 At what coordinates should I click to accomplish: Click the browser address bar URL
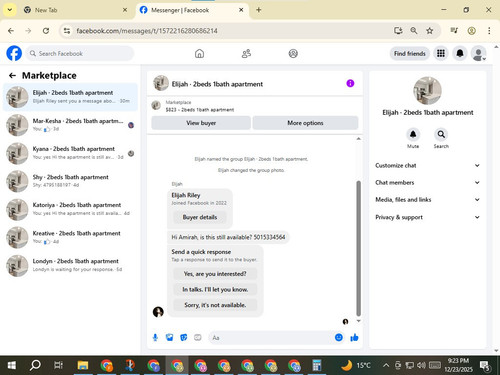click(147, 31)
